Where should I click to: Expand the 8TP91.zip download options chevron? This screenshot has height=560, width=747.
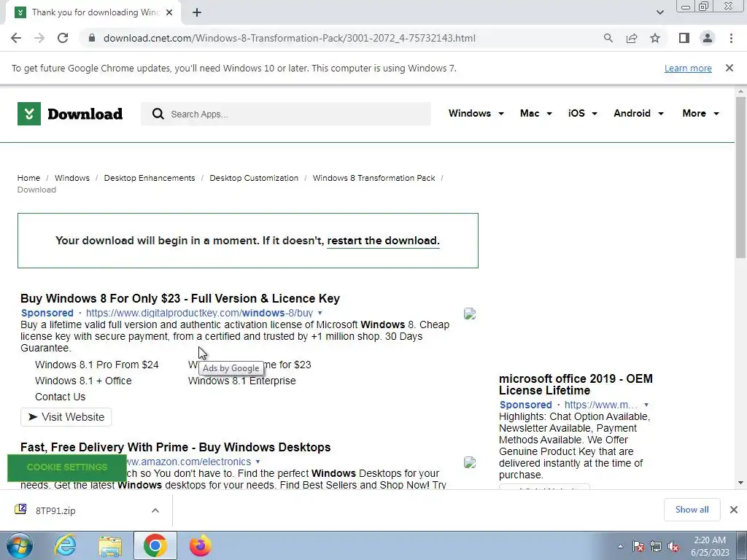tap(155, 510)
